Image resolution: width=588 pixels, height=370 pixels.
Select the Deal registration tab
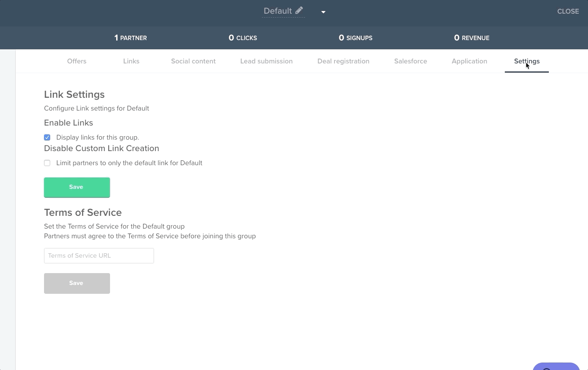coord(343,61)
